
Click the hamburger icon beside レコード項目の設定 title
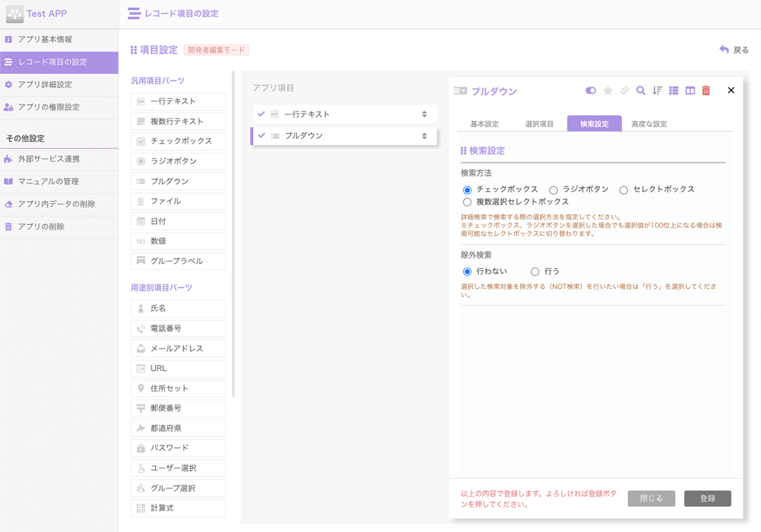(134, 13)
